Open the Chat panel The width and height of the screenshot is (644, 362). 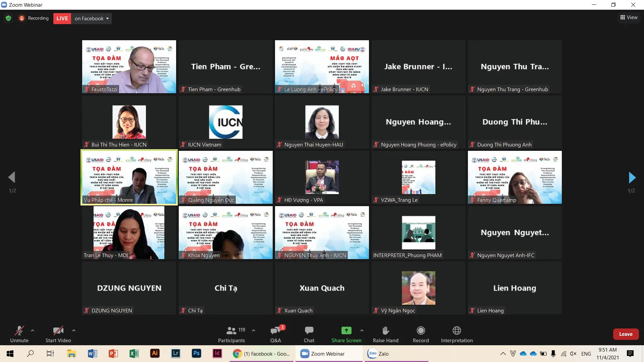(309, 335)
